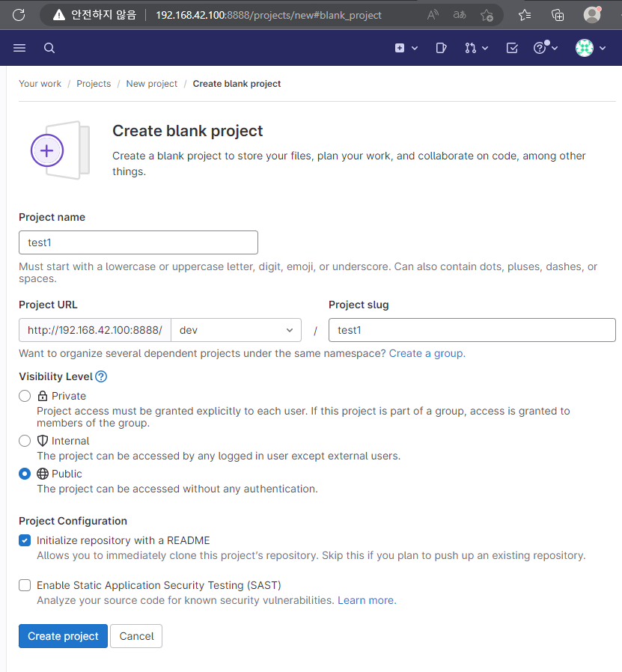Image resolution: width=622 pixels, height=672 pixels.
Task: Open the dev namespace dropdown
Action: [237, 330]
